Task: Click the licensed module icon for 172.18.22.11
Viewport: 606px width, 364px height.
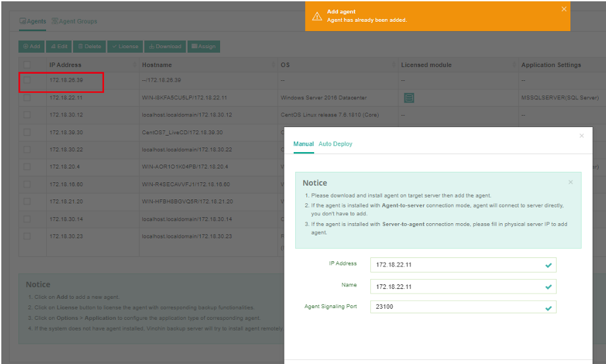Action: pos(409,97)
